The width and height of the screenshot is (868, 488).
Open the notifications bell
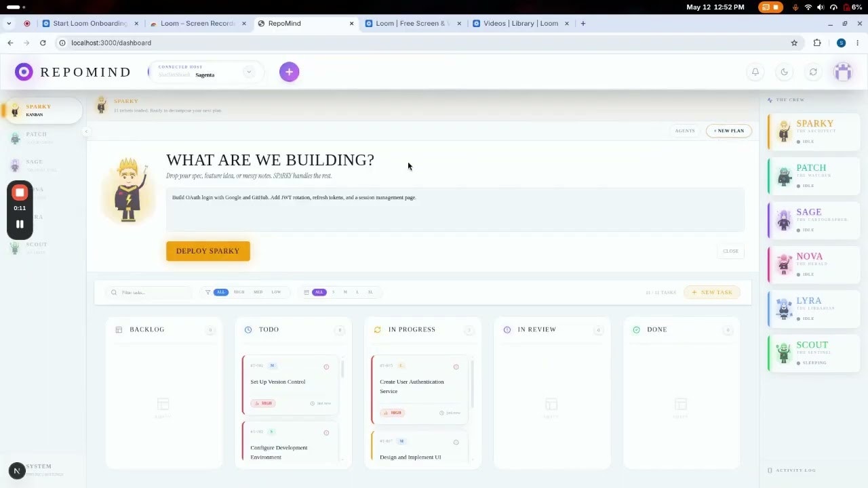tap(755, 72)
